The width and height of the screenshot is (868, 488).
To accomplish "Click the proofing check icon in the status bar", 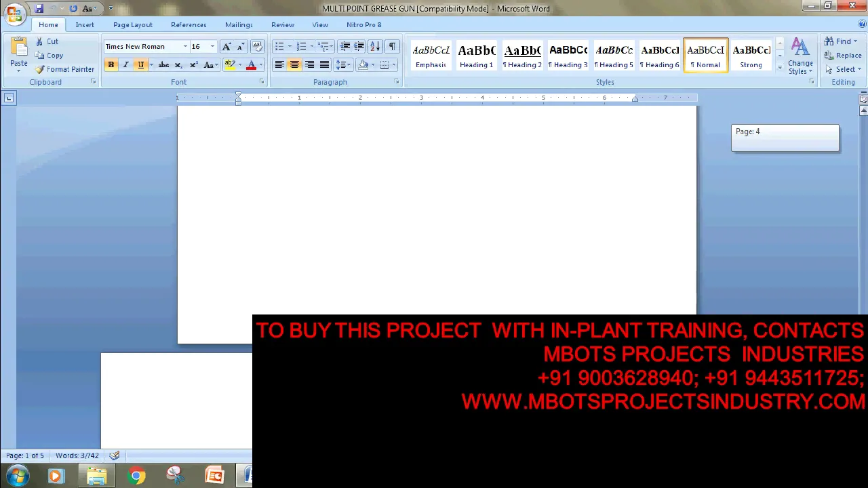I will [x=115, y=455].
